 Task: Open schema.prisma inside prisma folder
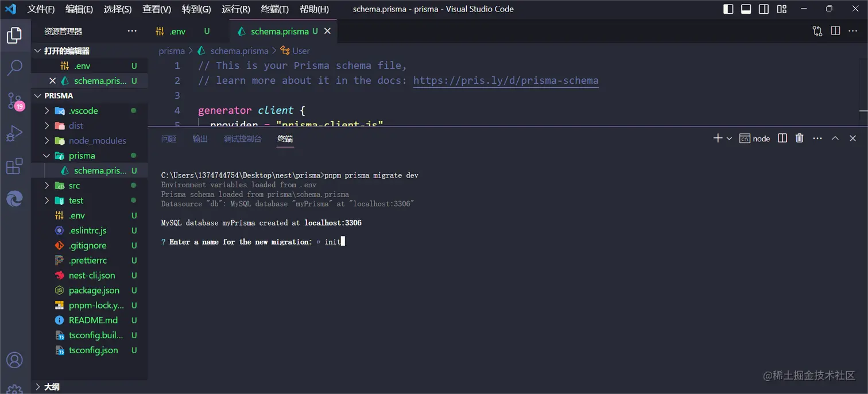[x=89, y=171]
